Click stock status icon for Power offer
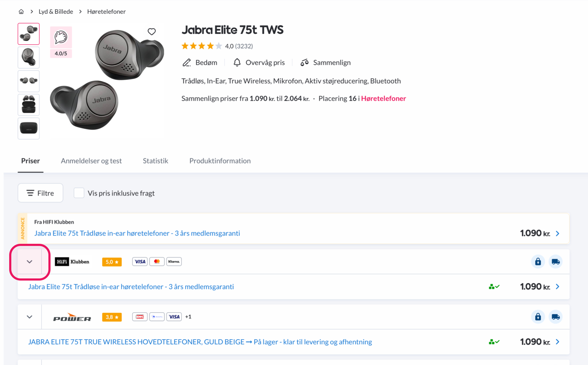This screenshot has width=588, height=365. (x=494, y=342)
